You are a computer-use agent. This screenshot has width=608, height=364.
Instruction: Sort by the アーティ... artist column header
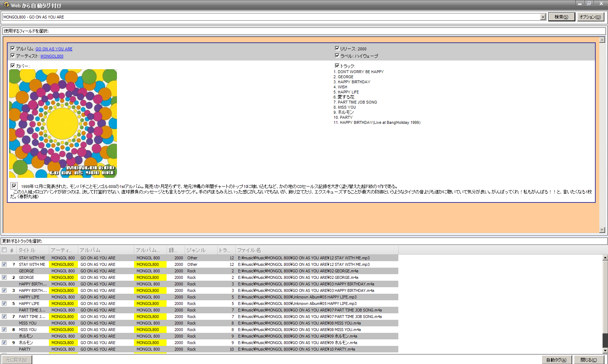coord(63,250)
